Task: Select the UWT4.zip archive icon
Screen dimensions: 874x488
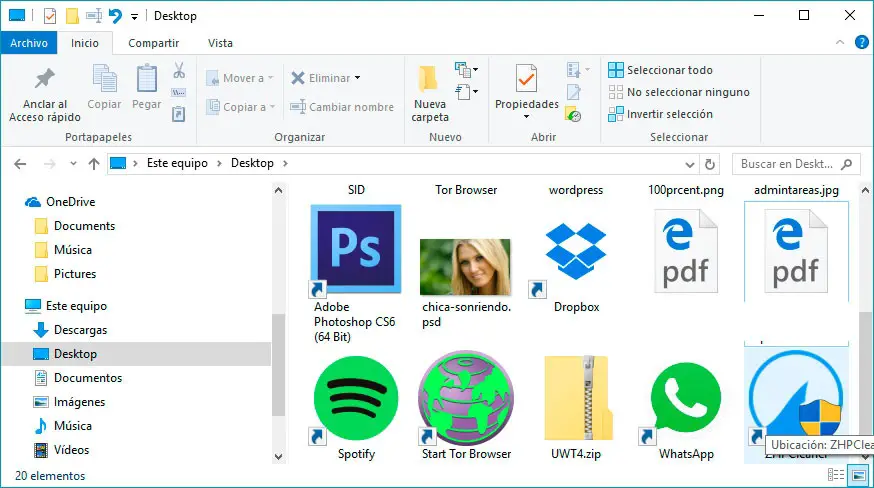Action: pos(578,398)
